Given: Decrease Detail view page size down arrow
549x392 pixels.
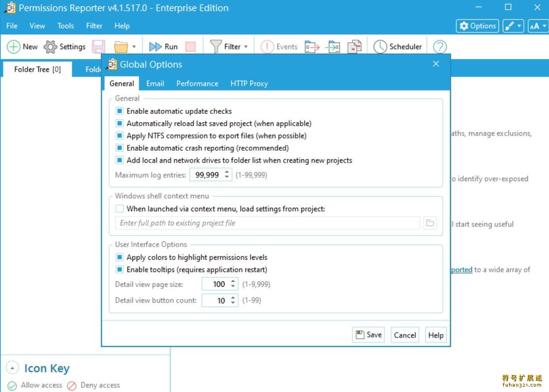Looking at the screenshot, I should click(233, 287).
